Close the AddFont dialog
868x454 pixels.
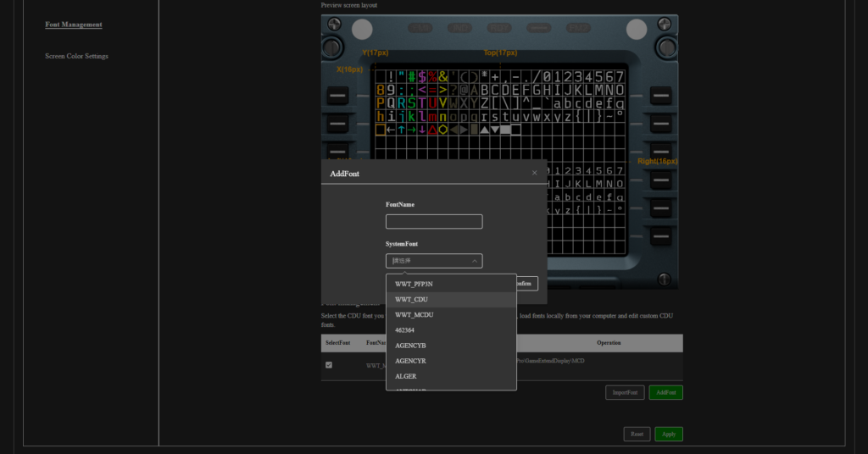pyautogui.click(x=534, y=173)
